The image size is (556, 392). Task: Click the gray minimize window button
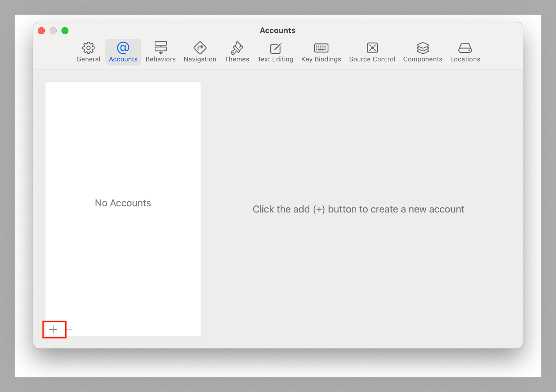53,31
